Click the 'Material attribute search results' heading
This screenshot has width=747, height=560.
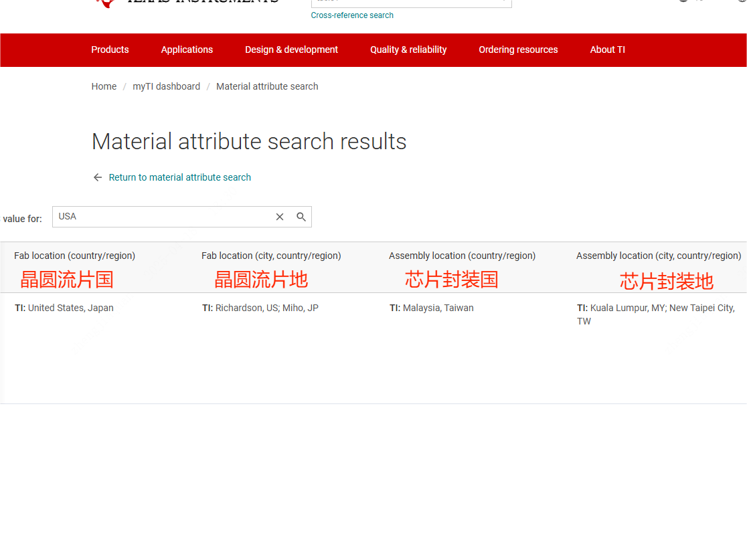click(x=249, y=141)
